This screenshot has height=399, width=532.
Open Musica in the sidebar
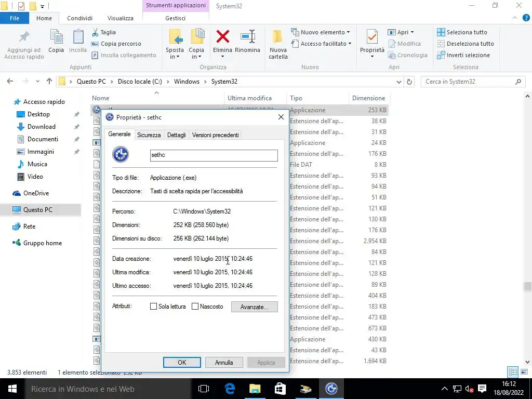37,164
